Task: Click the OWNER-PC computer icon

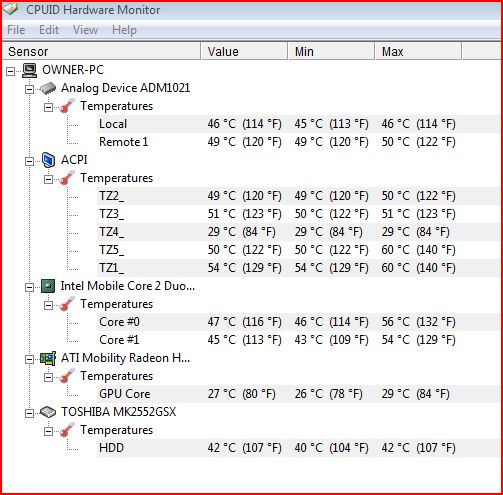Action: [29, 70]
